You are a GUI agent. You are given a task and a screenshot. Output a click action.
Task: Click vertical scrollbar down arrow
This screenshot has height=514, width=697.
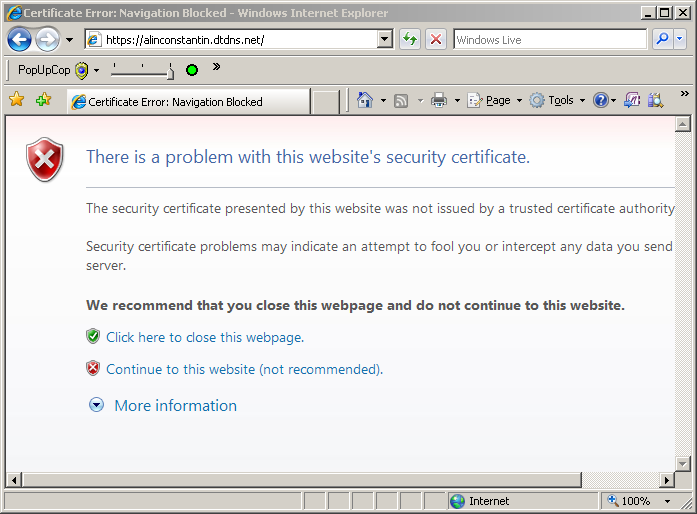682,463
